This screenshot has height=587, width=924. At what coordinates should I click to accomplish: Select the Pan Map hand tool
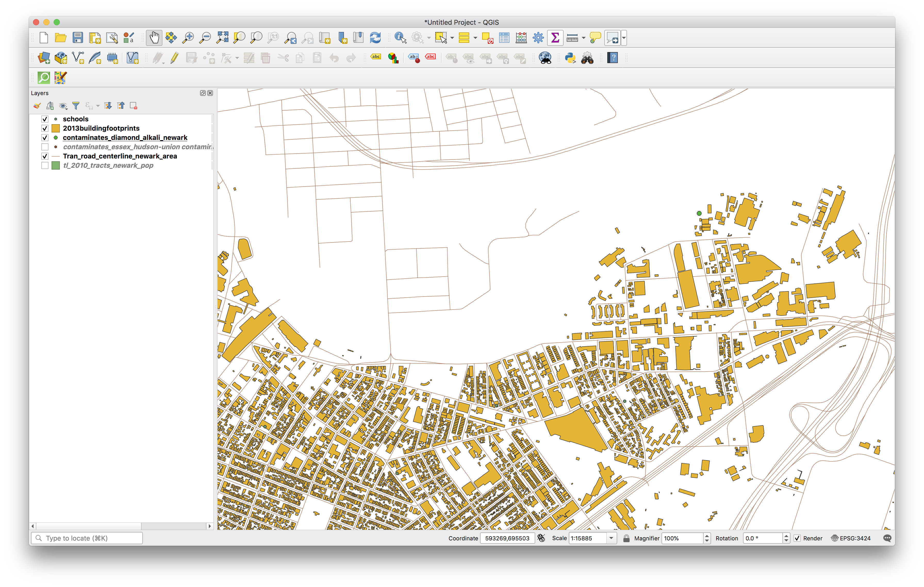(x=154, y=38)
